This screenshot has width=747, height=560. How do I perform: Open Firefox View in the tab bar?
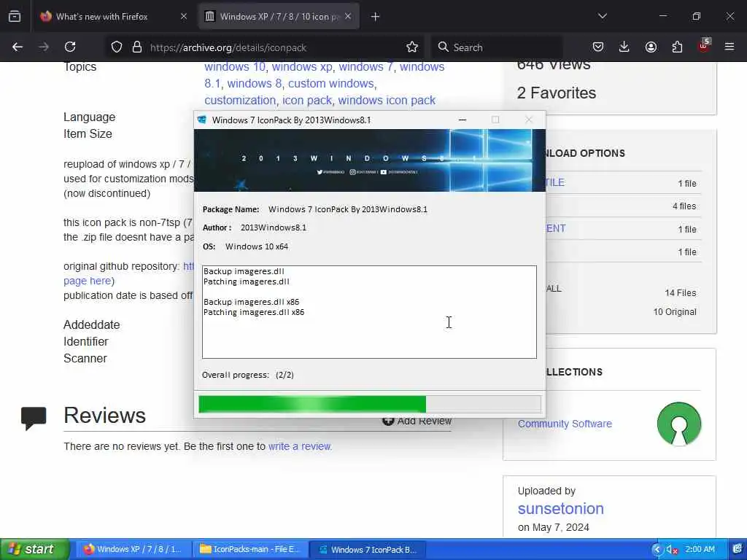(x=15, y=17)
